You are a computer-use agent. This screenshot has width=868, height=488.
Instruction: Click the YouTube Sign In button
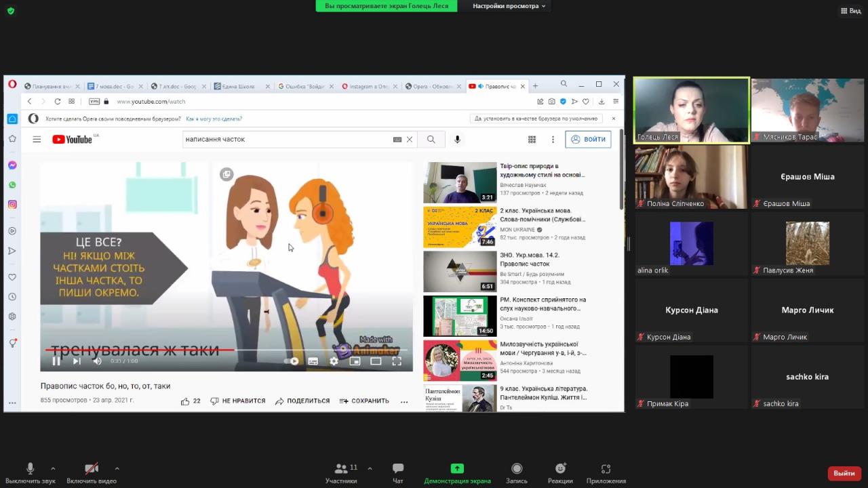click(588, 140)
